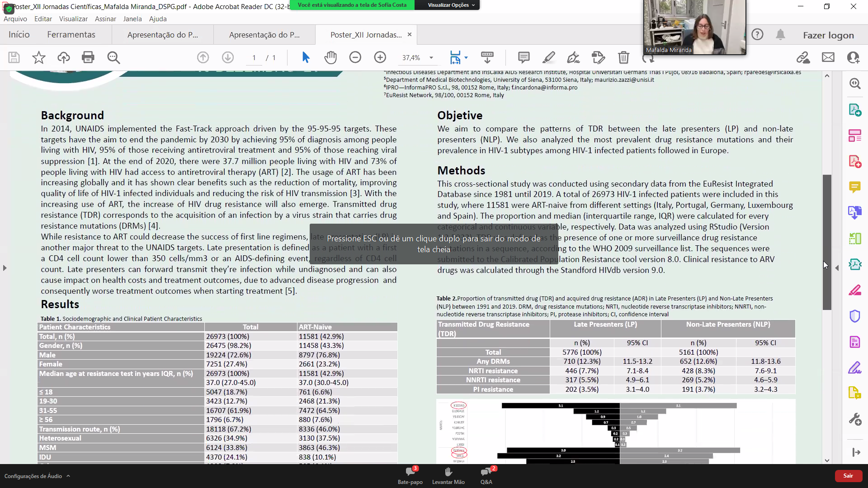868x488 pixels.
Task: Click the zoom in plus icon
Action: pos(380,57)
